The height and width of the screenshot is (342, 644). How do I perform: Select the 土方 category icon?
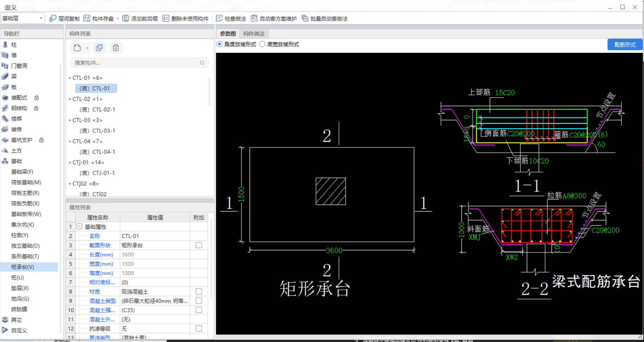[5, 150]
